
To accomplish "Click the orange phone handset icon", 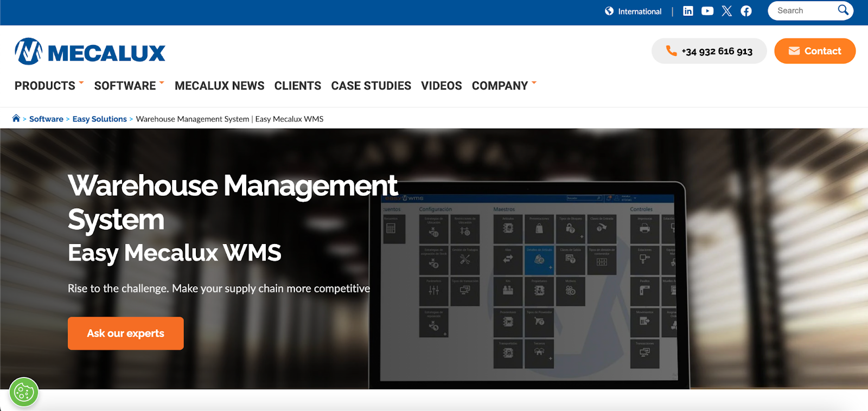I will click(671, 51).
